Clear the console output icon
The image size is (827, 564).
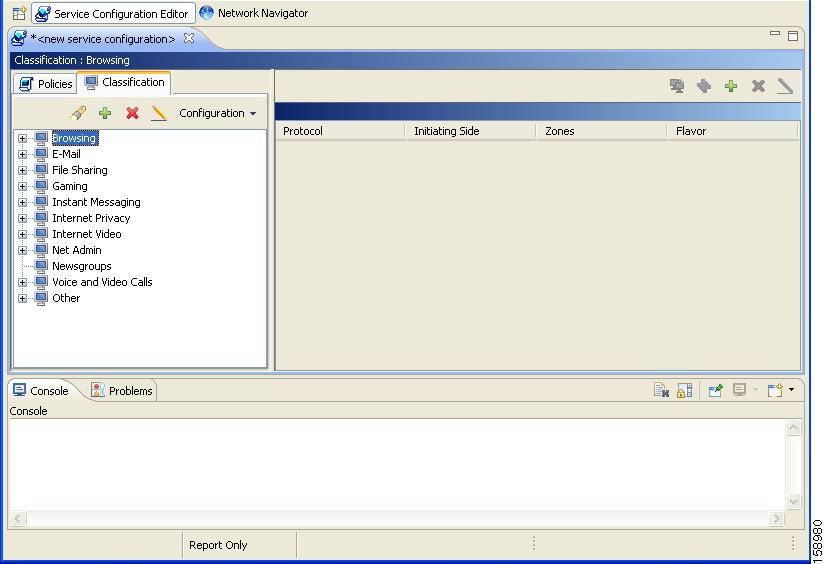[x=661, y=390]
